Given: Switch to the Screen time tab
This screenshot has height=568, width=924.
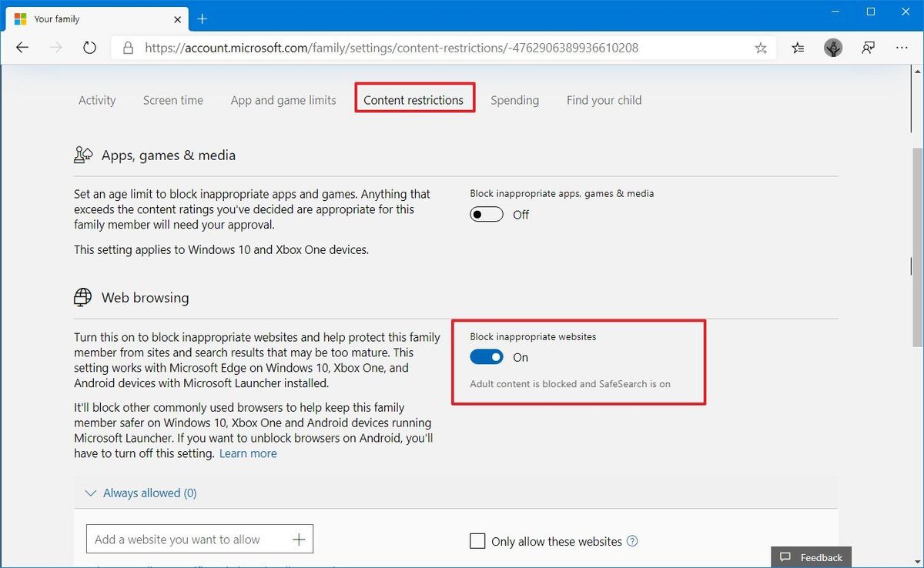Looking at the screenshot, I should tap(172, 100).
